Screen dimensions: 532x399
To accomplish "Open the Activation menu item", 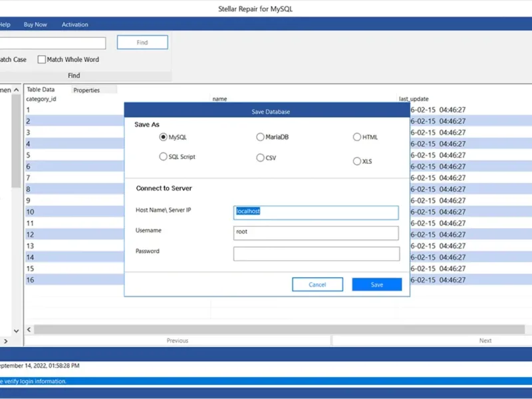I will tap(74, 25).
